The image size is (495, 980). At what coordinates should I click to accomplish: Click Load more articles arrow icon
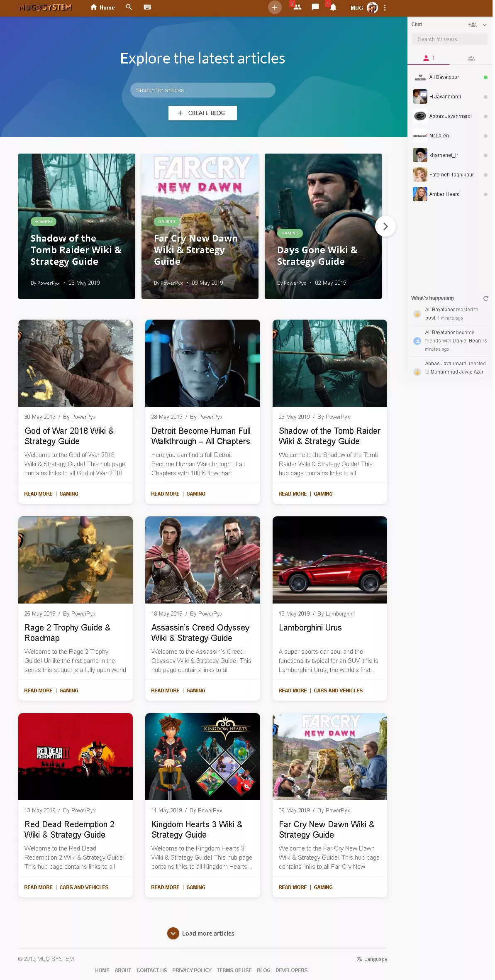pos(173,933)
